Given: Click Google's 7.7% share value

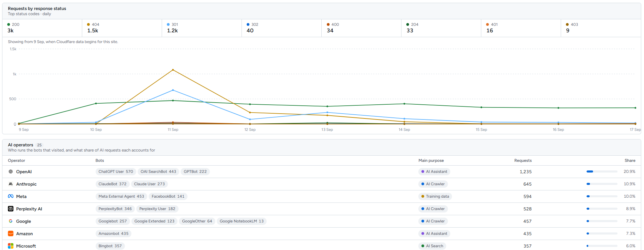Looking at the screenshot, I should coord(631,221).
